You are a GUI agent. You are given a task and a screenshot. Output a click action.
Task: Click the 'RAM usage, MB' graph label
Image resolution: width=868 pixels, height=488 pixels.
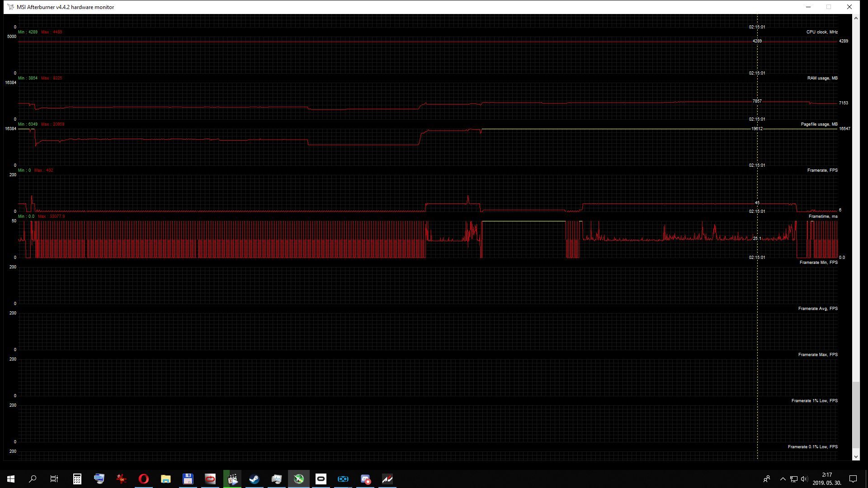point(822,78)
